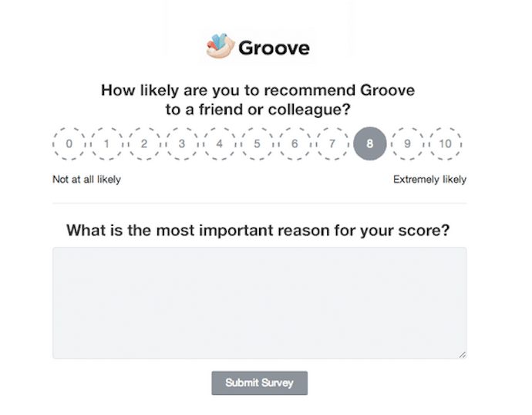The width and height of the screenshot is (532, 415).
Task: Select rating 6 circle
Action: (x=295, y=144)
